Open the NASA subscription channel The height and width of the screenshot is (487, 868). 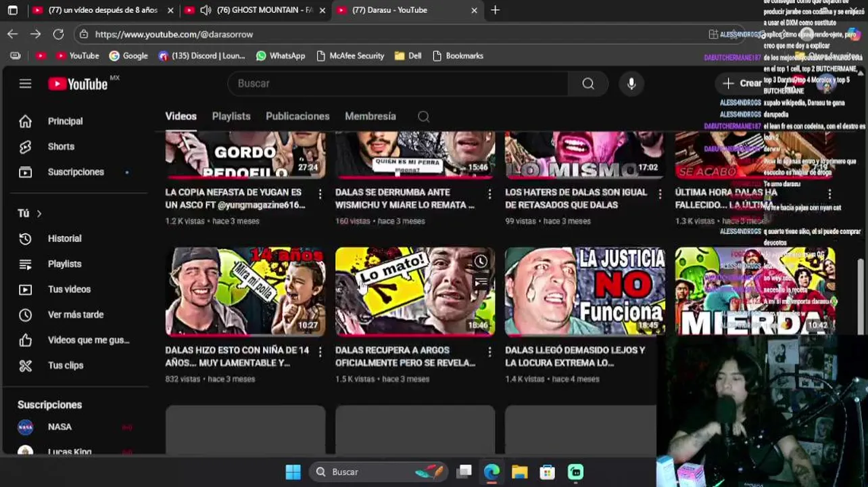[x=59, y=427]
